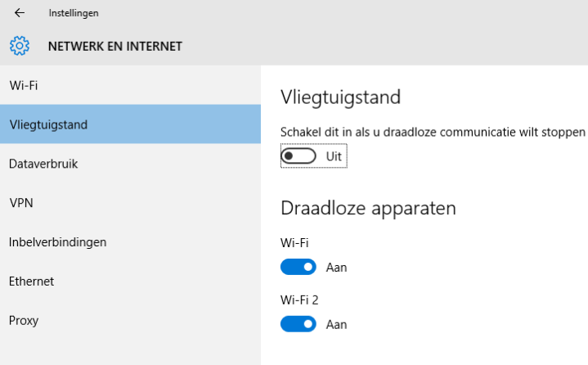Image resolution: width=588 pixels, height=365 pixels.
Task: Click the Draadloze apparaten heading
Action: click(x=368, y=208)
